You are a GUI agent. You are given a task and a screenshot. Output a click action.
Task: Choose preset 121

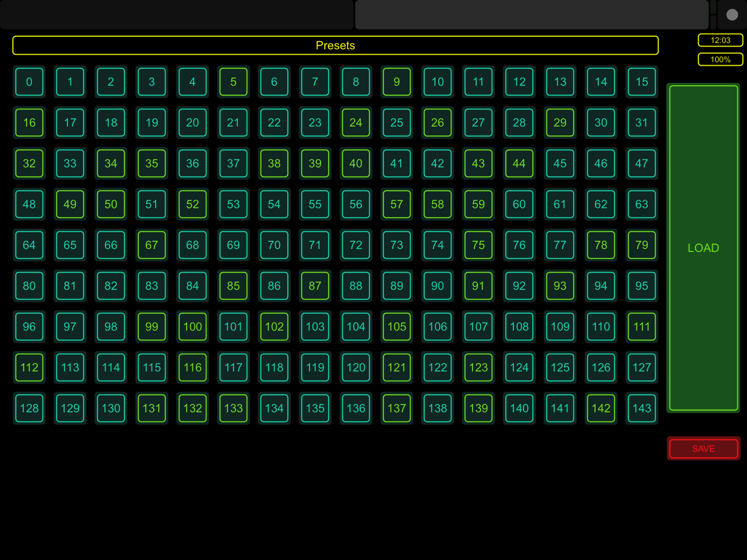(397, 367)
